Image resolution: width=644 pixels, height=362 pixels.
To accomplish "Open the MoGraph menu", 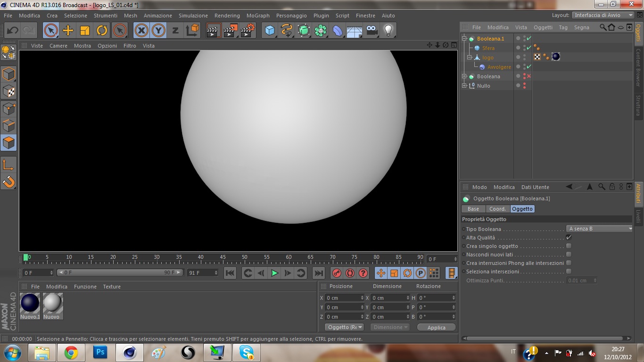I will pyautogui.click(x=258, y=16).
